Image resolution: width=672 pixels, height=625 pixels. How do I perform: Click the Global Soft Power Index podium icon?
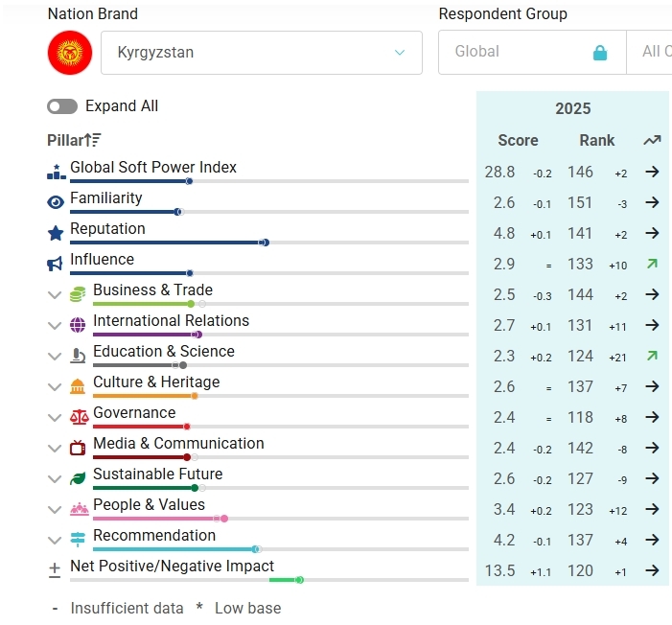57,172
